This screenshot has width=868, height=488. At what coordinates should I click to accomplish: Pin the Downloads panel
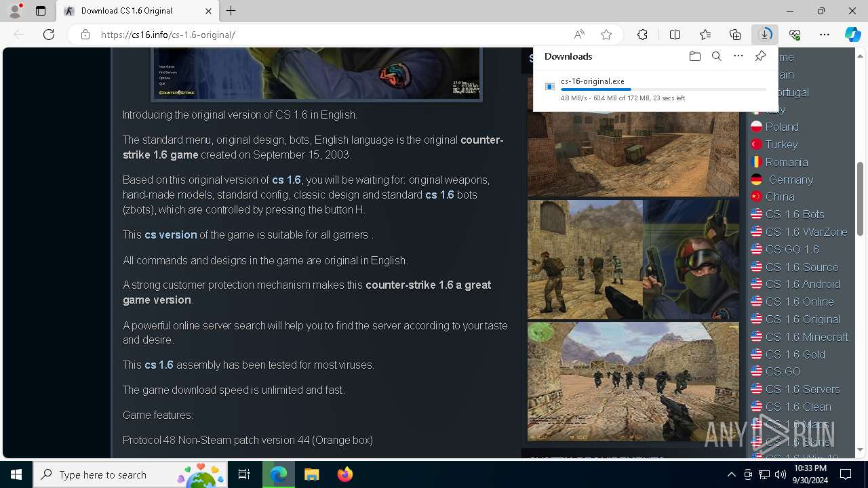tap(760, 56)
